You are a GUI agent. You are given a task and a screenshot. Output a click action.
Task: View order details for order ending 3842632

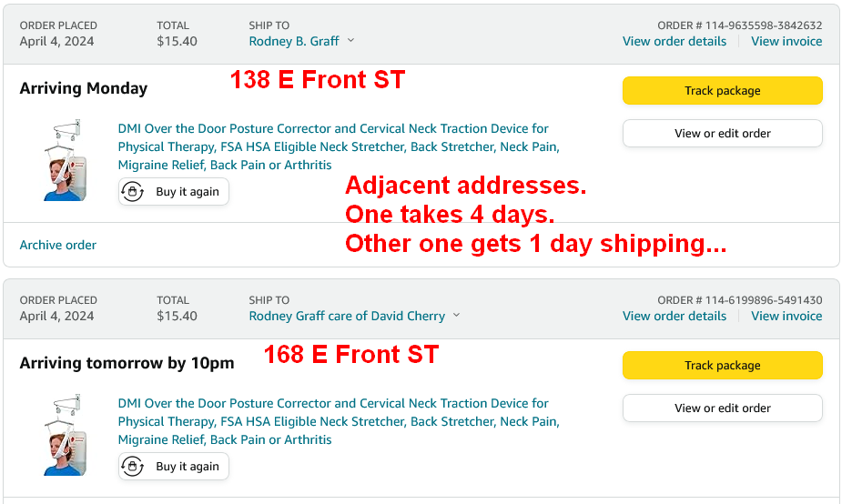coord(675,41)
